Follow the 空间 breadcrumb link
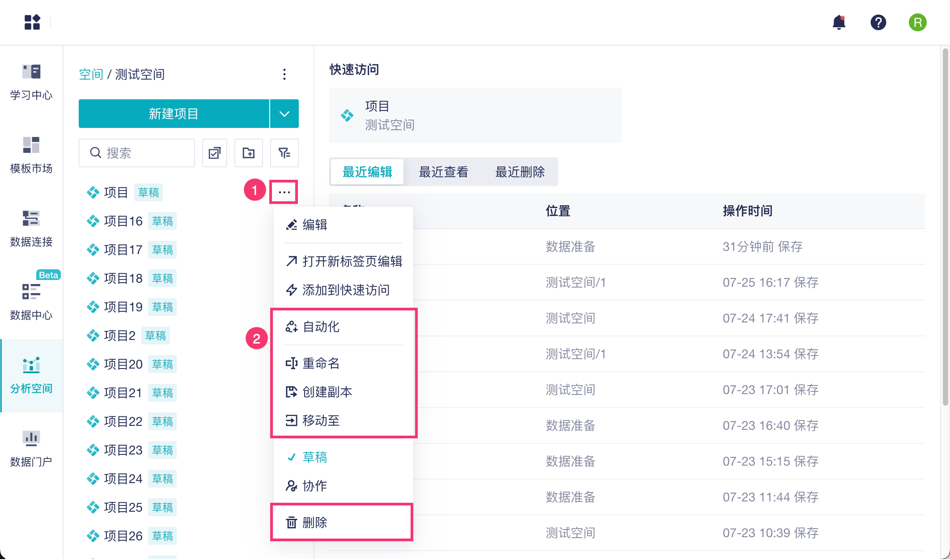950x560 pixels. tap(91, 74)
